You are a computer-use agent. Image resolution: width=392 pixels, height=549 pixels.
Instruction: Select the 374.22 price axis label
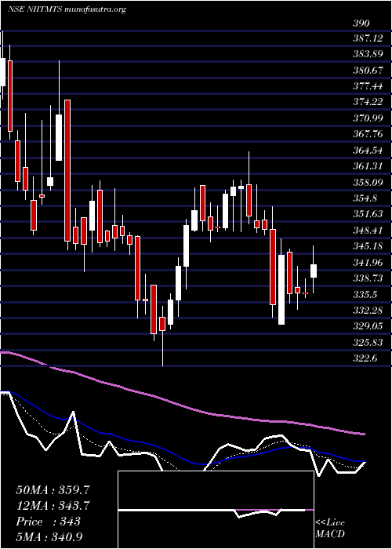point(368,102)
